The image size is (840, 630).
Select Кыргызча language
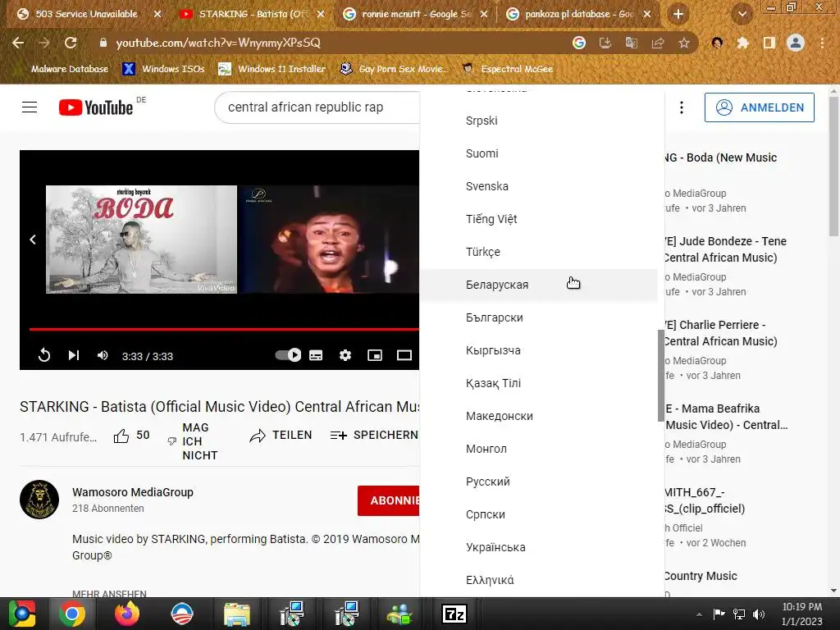[x=538, y=349]
